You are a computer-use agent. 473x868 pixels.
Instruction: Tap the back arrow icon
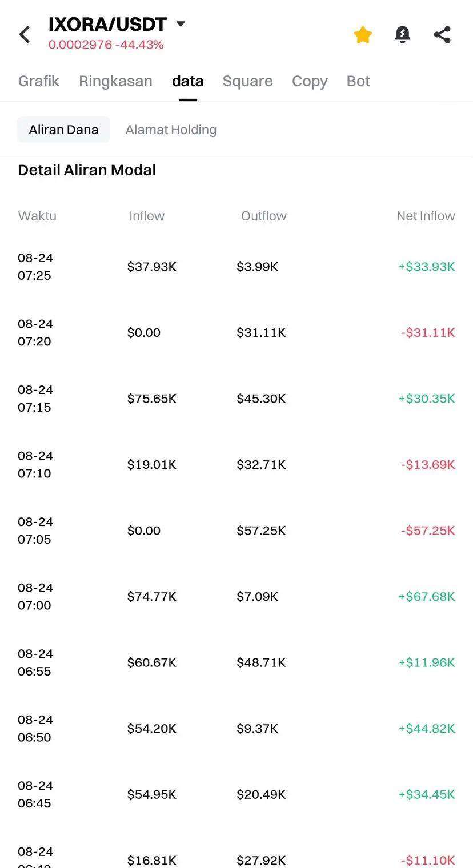tap(25, 35)
